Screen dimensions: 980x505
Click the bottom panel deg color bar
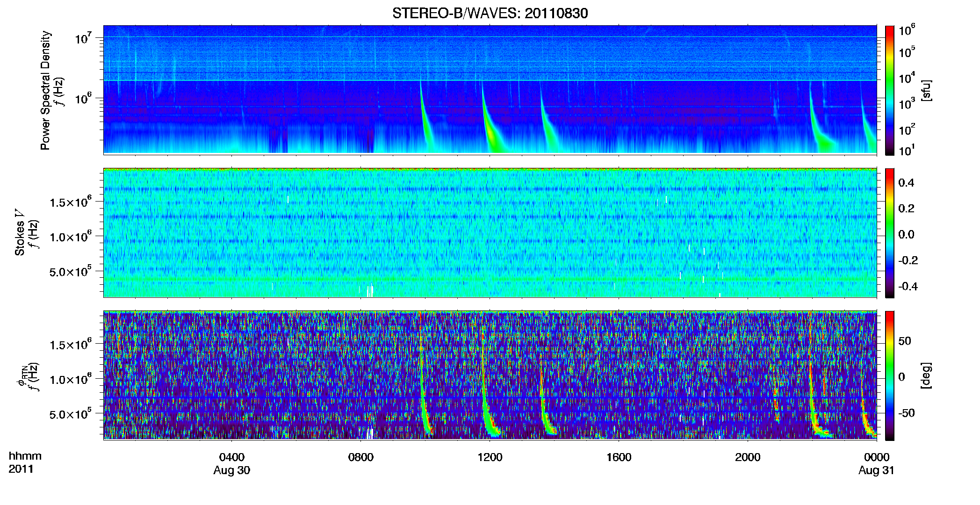click(x=890, y=375)
